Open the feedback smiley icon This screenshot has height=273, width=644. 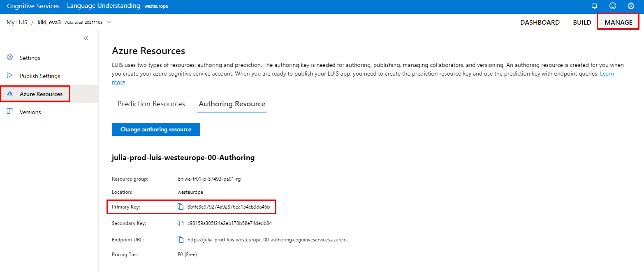coord(613,6)
